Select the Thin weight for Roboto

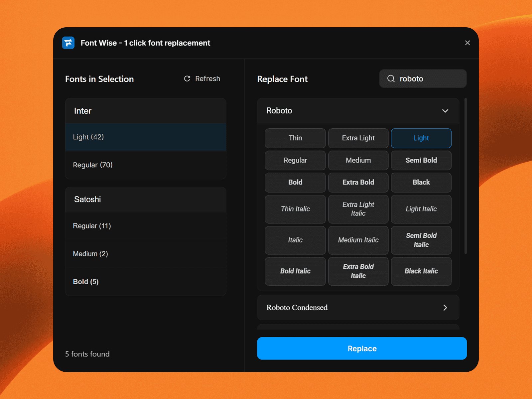coord(295,138)
